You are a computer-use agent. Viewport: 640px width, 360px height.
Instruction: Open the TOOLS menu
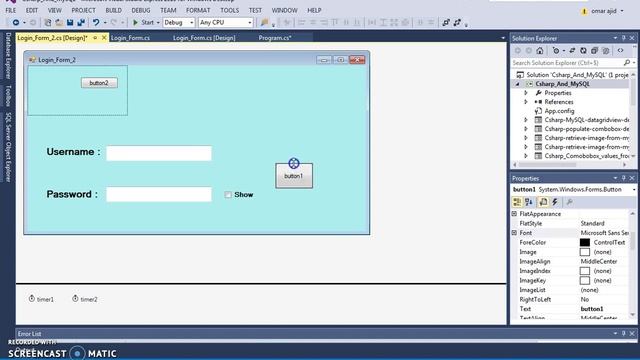point(229,10)
